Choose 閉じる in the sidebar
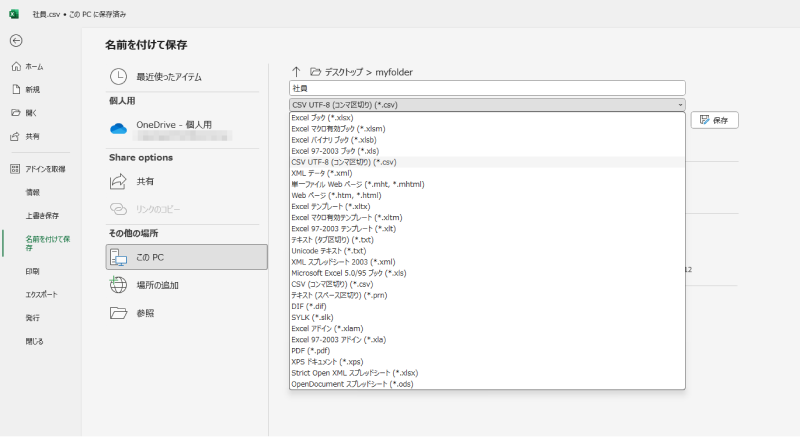This screenshot has height=437, width=800. (x=34, y=341)
